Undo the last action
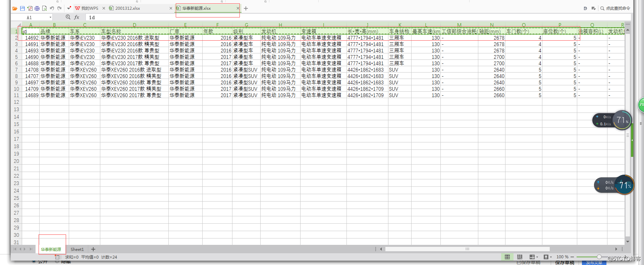The height and width of the screenshot is (265, 644). 52,8
